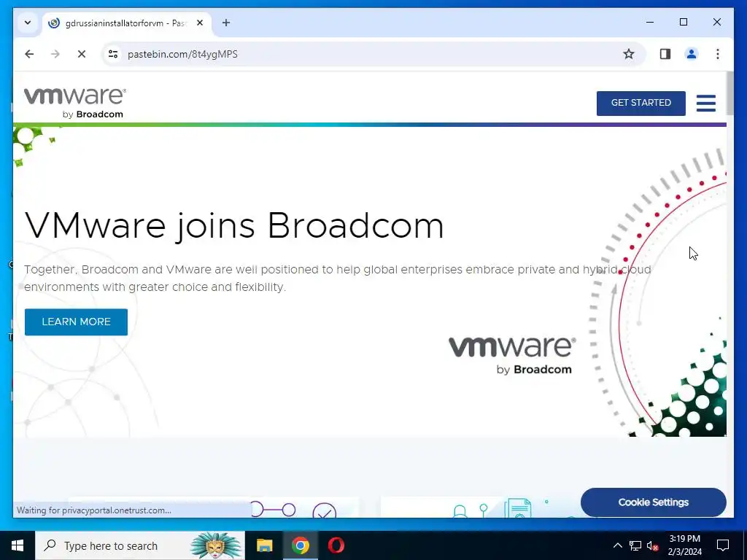
Task: Click the muted volume tray icon
Action: (x=652, y=545)
